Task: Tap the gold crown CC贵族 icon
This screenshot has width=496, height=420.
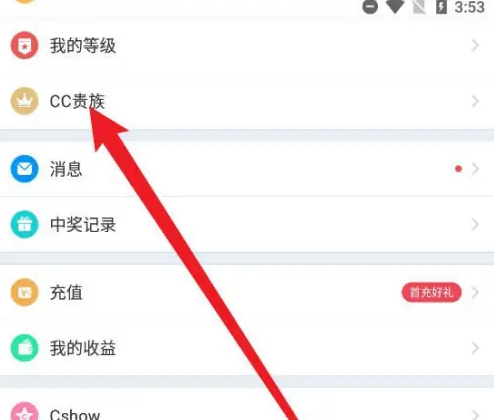Action: point(24,101)
